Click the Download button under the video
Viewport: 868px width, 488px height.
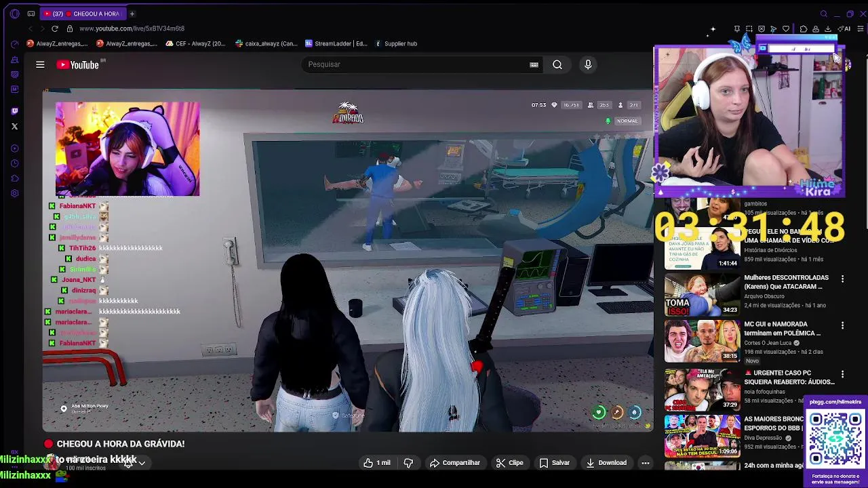(x=606, y=463)
